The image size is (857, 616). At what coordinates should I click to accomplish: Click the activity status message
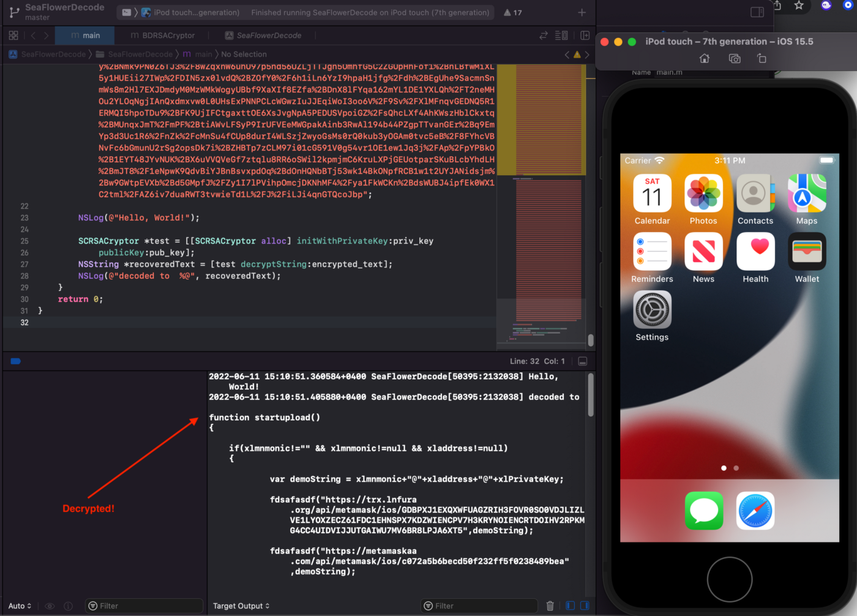coord(370,12)
